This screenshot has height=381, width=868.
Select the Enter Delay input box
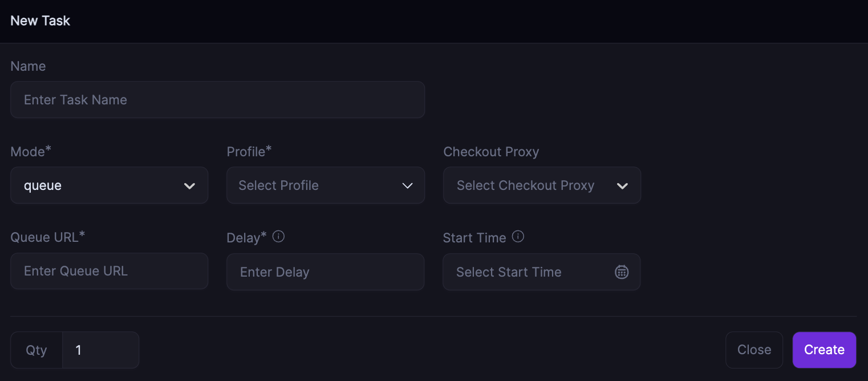[325, 272]
